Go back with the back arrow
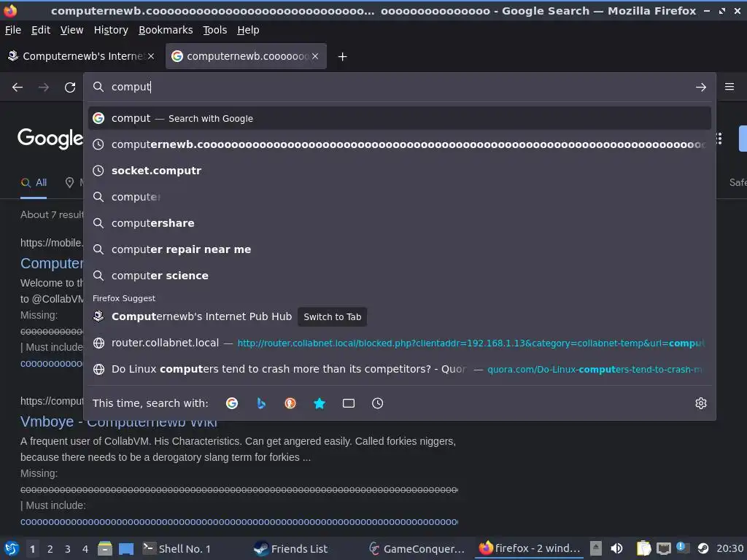The width and height of the screenshot is (747, 560). (18, 87)
